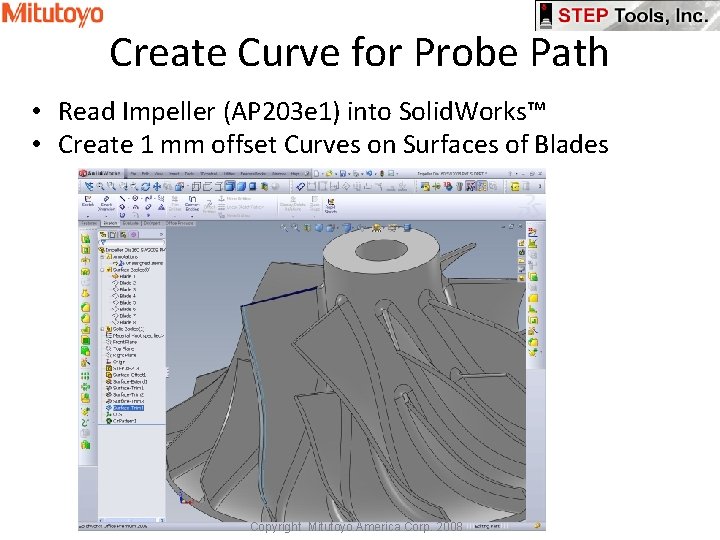Switch display to Hidden Lines Visible
This screenshot has height=540, width=720.
click(207, 187)
